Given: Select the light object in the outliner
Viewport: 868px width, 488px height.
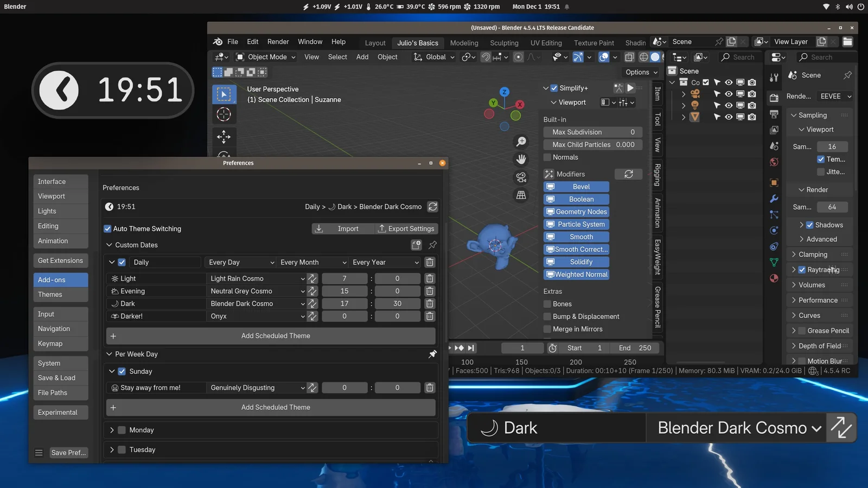Looking at the screenshot, I should click(x=695, y=105).
